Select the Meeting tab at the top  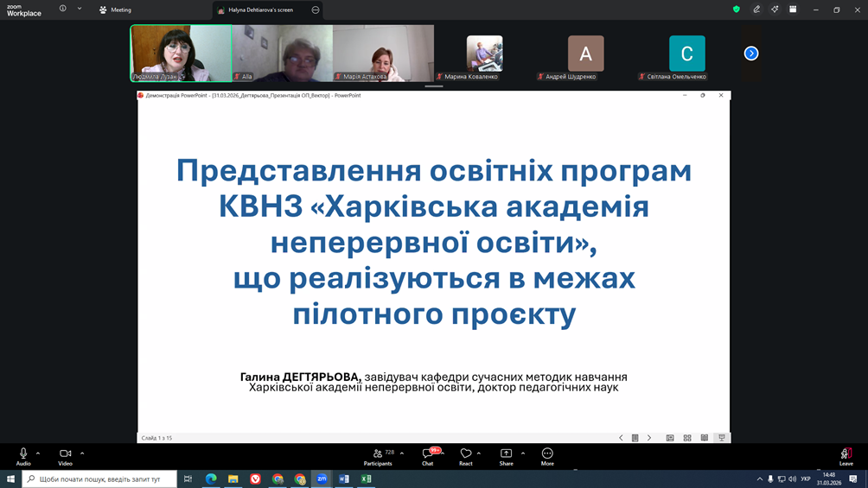tap(115, 10)
